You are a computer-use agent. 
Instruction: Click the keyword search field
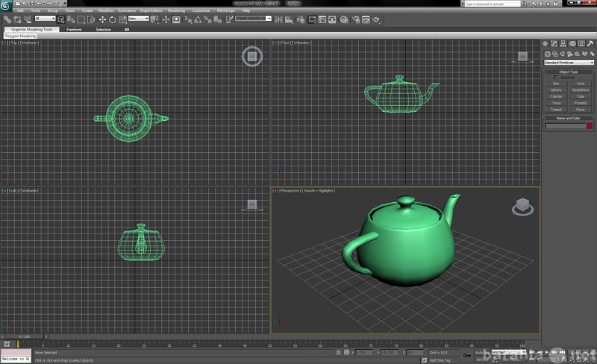pyautogui.click(x=492, y=4)
